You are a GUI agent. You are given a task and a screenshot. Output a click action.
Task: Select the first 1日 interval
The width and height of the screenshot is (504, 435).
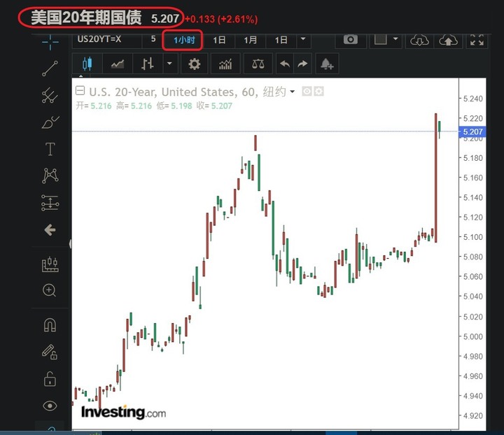tap(219, 40)
